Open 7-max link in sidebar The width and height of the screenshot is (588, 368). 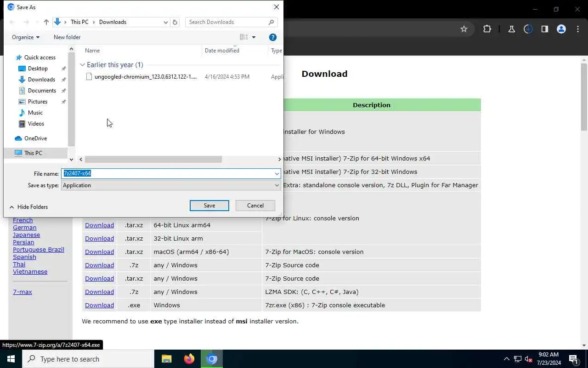point(23,292)
